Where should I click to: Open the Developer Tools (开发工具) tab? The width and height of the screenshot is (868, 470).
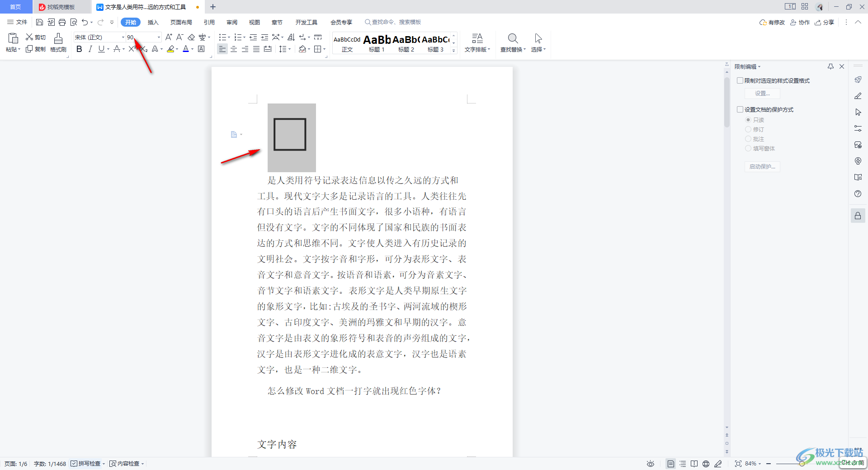[x=306, y=22]
